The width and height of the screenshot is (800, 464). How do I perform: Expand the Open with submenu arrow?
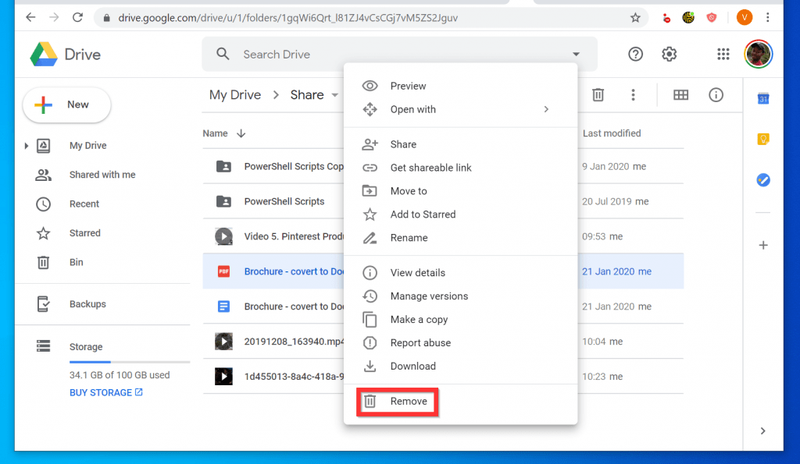546,109
